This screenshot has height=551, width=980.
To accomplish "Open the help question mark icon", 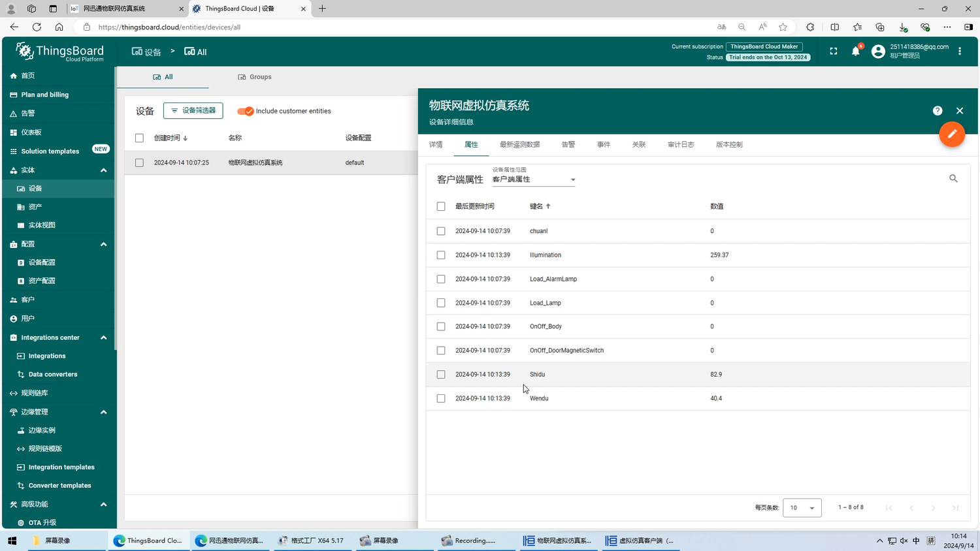I will click(x=938, y=111).
